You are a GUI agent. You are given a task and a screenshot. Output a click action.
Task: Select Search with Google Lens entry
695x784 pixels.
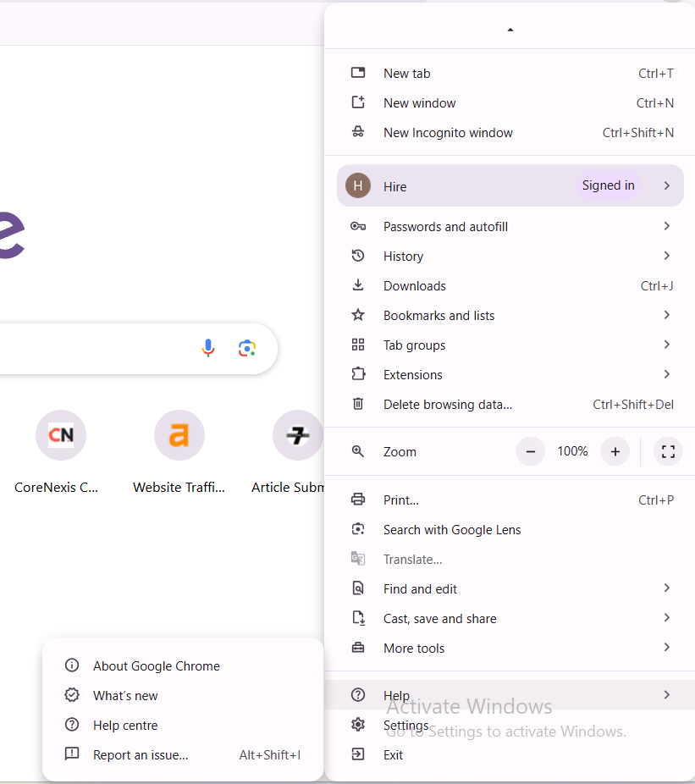pos(510,529)
